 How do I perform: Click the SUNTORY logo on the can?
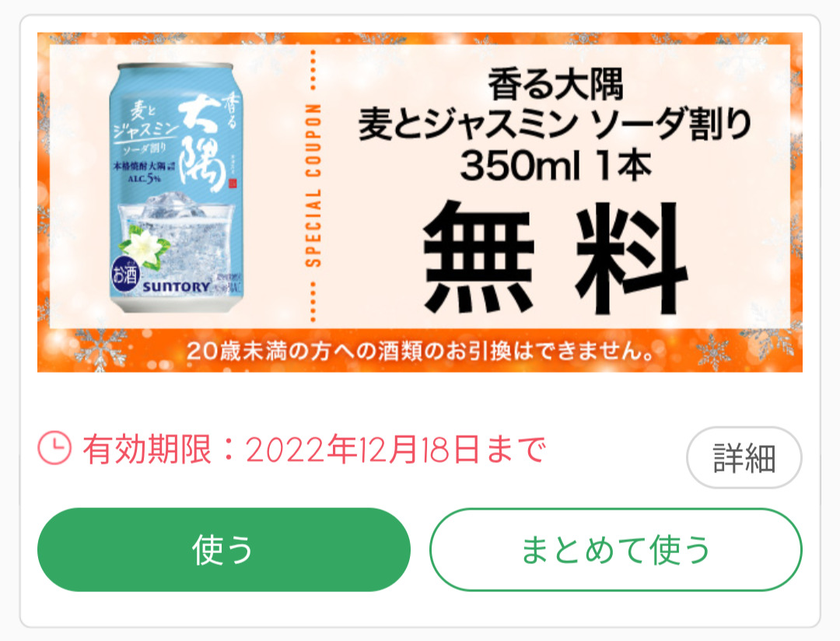(177, 287)
